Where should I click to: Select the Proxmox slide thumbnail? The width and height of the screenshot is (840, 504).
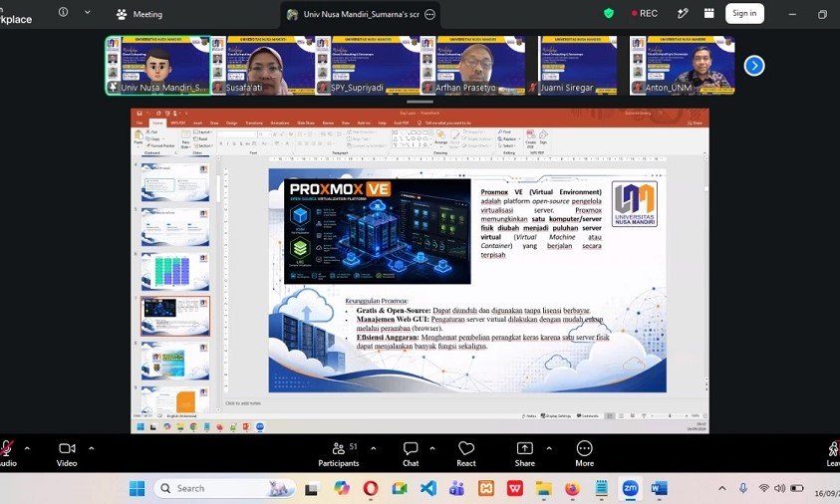coord(175,316)
